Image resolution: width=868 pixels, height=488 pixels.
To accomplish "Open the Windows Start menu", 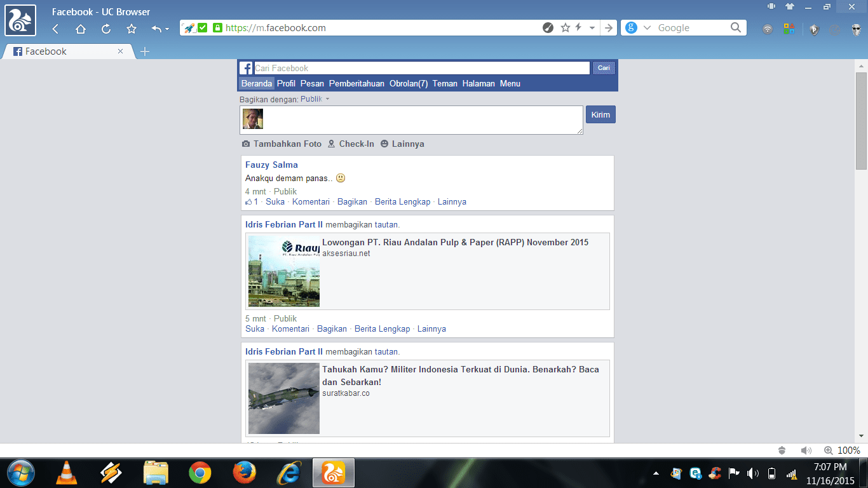I will point(21,473).
